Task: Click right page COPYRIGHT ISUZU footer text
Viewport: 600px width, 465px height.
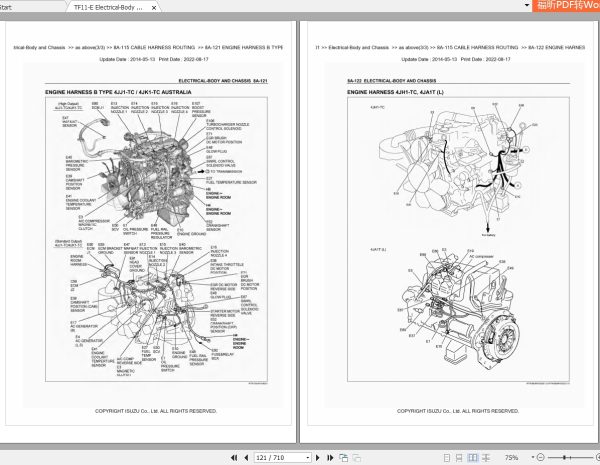Action: pyautogui.click(x=458, y=411)
